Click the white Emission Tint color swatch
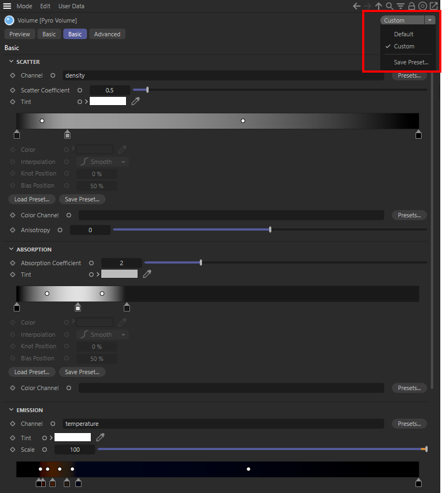448x493 pixels. [73, 437]
